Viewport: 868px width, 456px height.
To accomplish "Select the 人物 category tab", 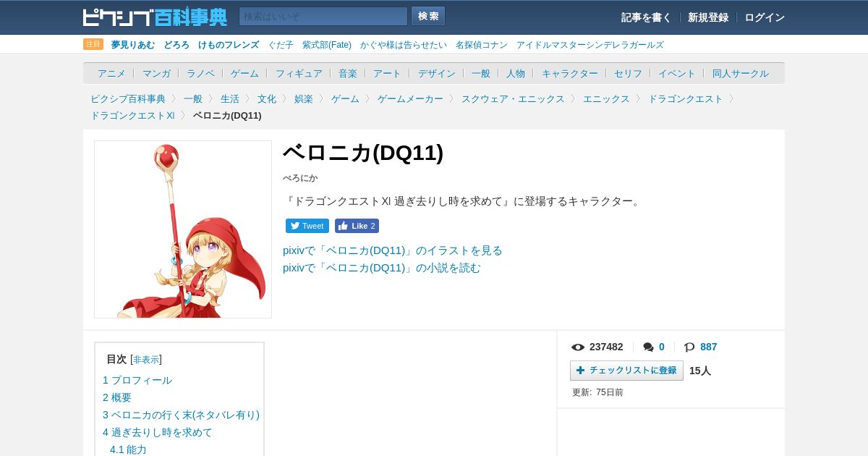I will 516,73.
